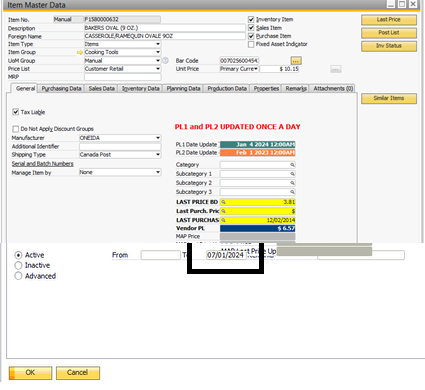
Task: Click the Item No. field F1580000632
Action: [122, 19]
